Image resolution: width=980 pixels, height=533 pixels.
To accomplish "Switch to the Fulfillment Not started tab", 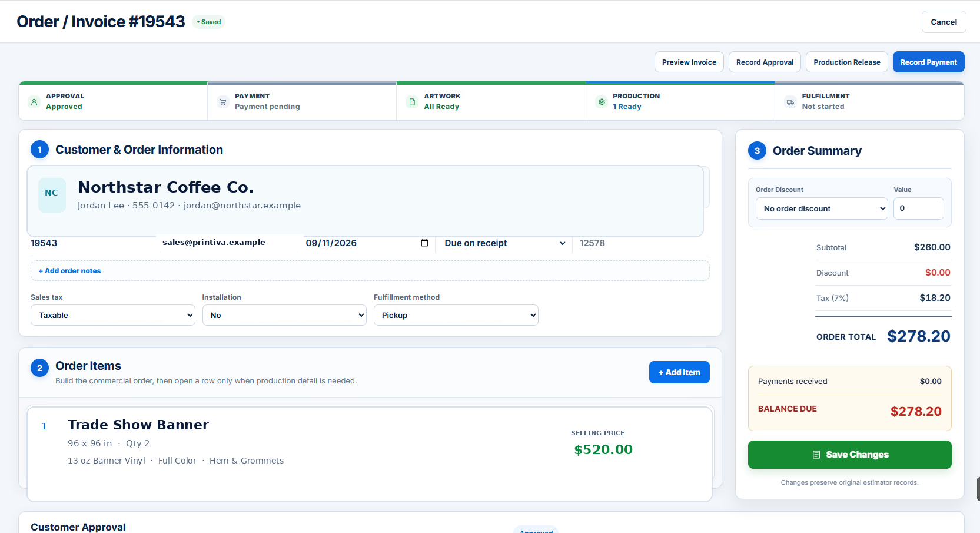I will point(869,101).
